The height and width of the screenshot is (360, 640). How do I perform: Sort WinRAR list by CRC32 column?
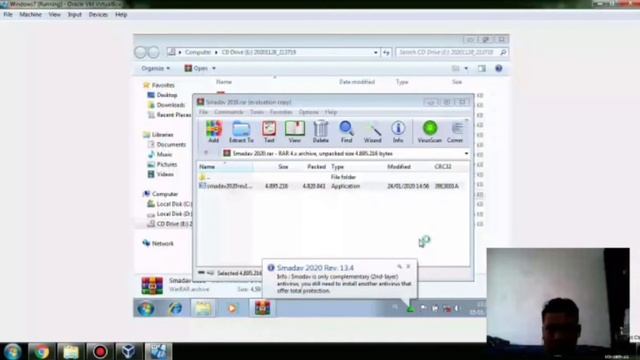pyautogui.click(x=443, y=167)
